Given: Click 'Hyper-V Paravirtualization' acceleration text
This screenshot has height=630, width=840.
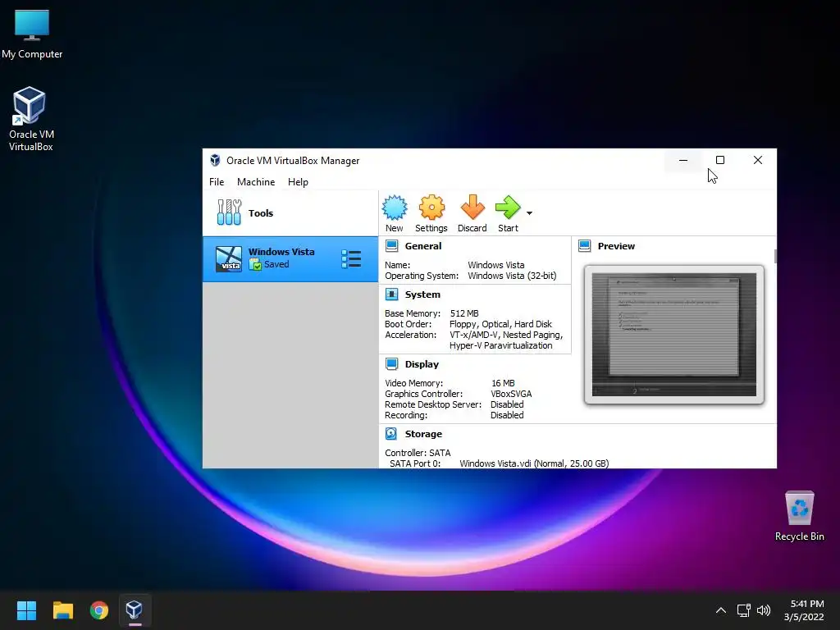Looking at the screenshot, I should point(501,345).
